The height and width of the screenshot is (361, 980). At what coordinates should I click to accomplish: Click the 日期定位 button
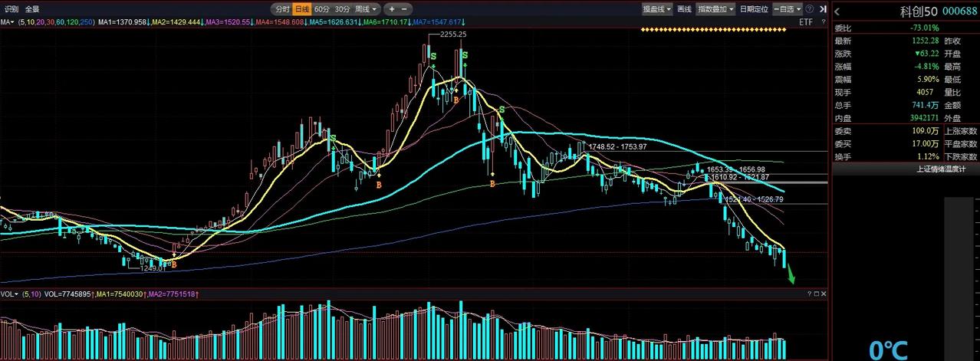tap(754, 9)
